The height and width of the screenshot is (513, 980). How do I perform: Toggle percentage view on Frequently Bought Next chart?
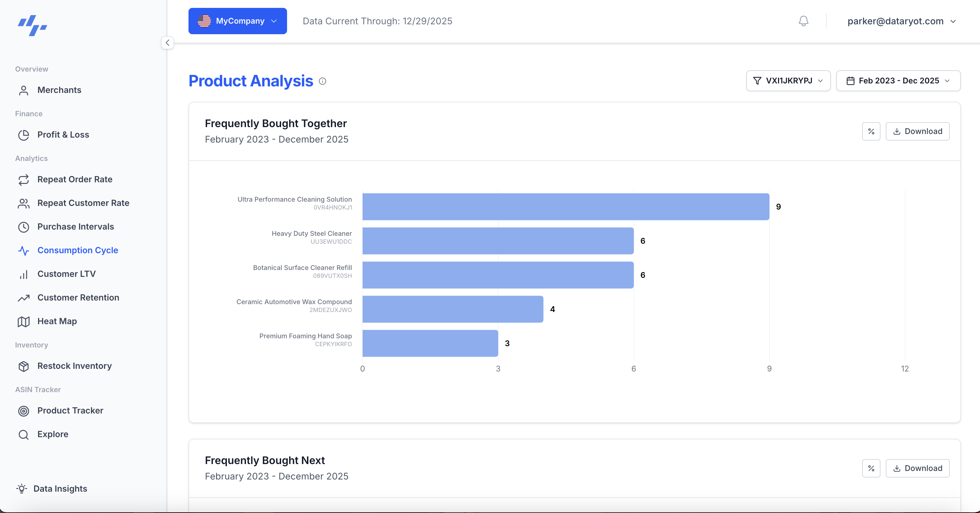pyautogui.click(x=871, y=468)
